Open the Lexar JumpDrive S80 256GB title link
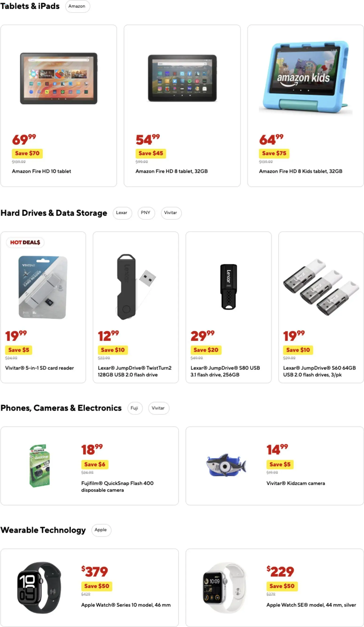The height and width of the screenshot is (627, 364). pyautogui.click(x=225, y=371)
